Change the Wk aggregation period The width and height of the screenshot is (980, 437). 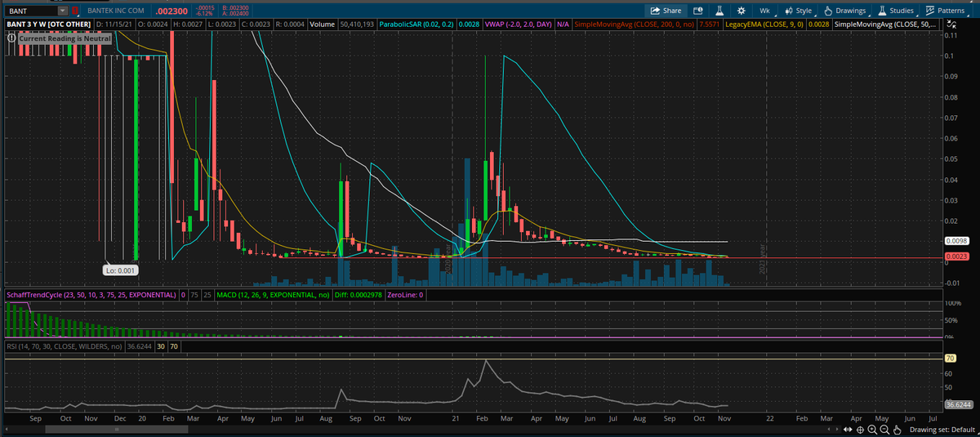[764, 11]
